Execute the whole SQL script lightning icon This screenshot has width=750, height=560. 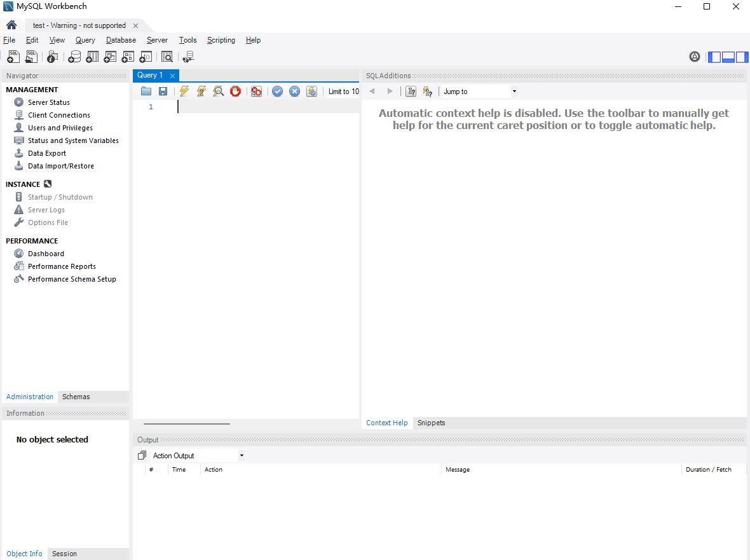(184, 92)
